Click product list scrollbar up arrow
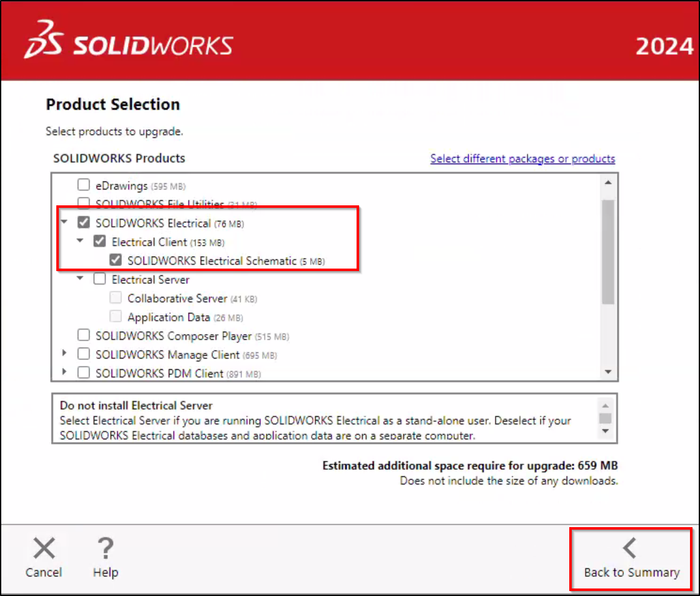The image size is (700, 596). point(608,182)
